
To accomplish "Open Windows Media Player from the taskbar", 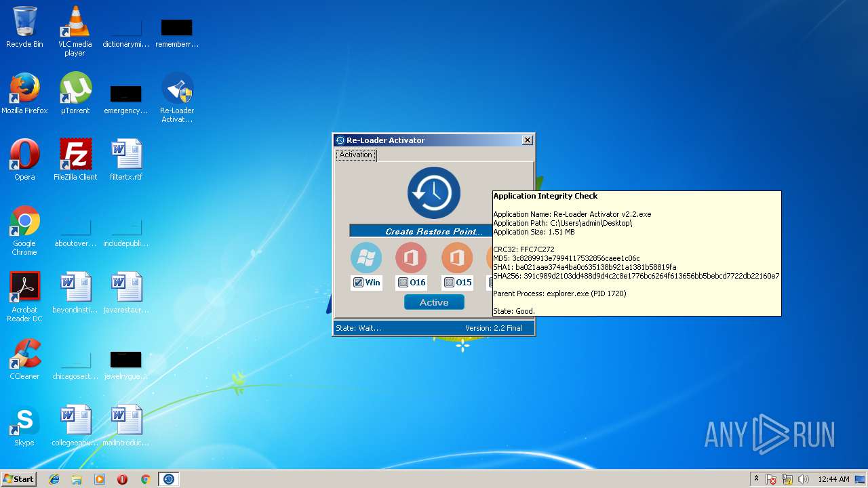I will (100, 479).
